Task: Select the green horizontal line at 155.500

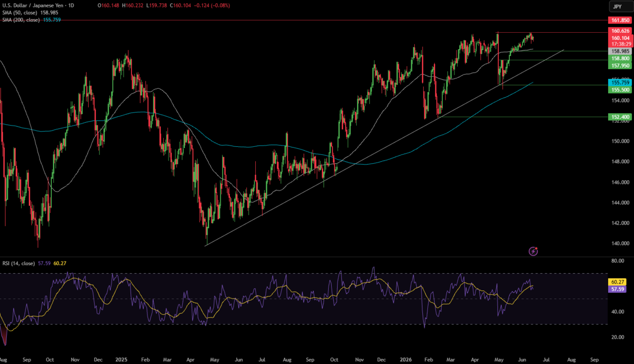Action: pyautogui.click(x=554, y=85)
